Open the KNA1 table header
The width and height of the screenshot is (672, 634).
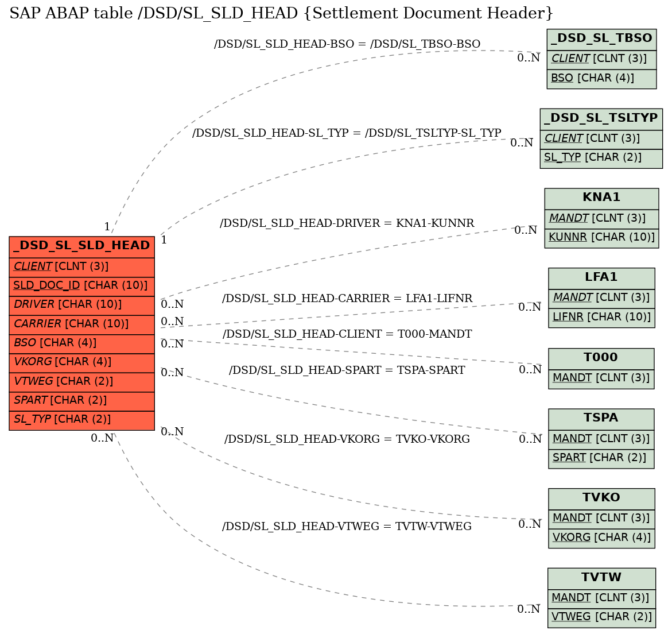602,198
